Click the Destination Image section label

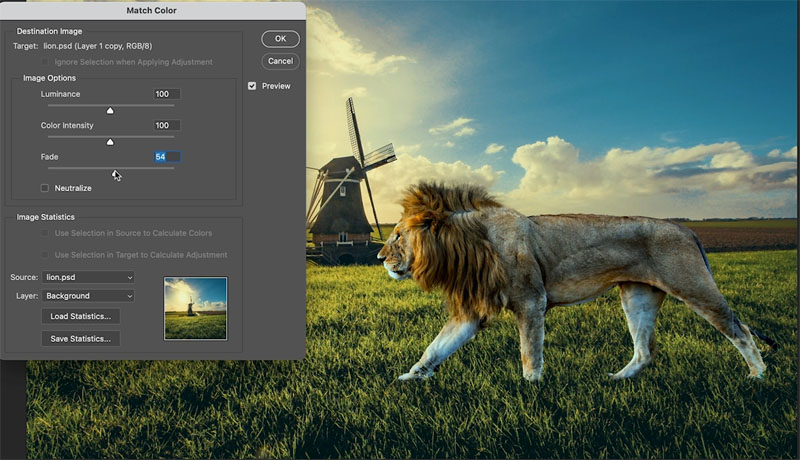click(x=49, y=31)
